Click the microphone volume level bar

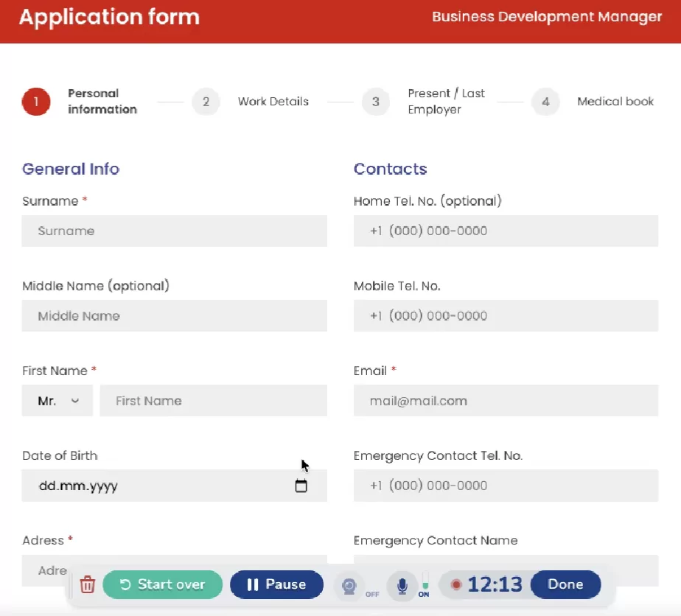[x=425, y=580]
